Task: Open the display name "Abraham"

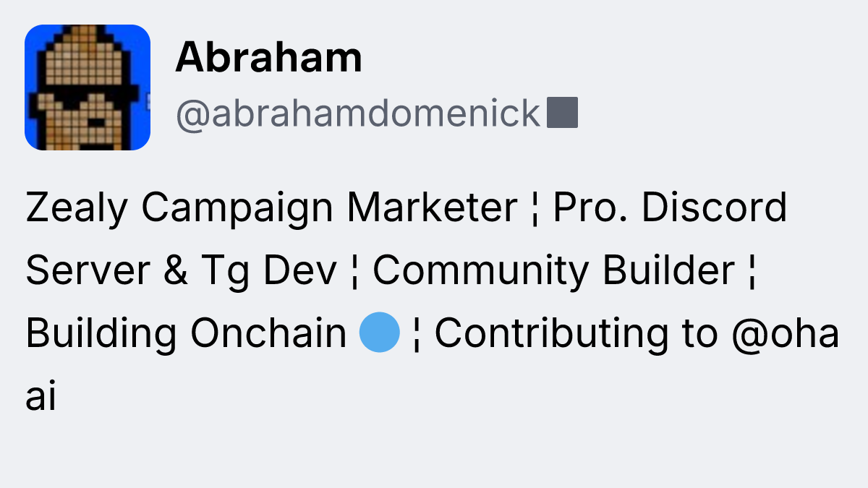Action: pos(268,57)
